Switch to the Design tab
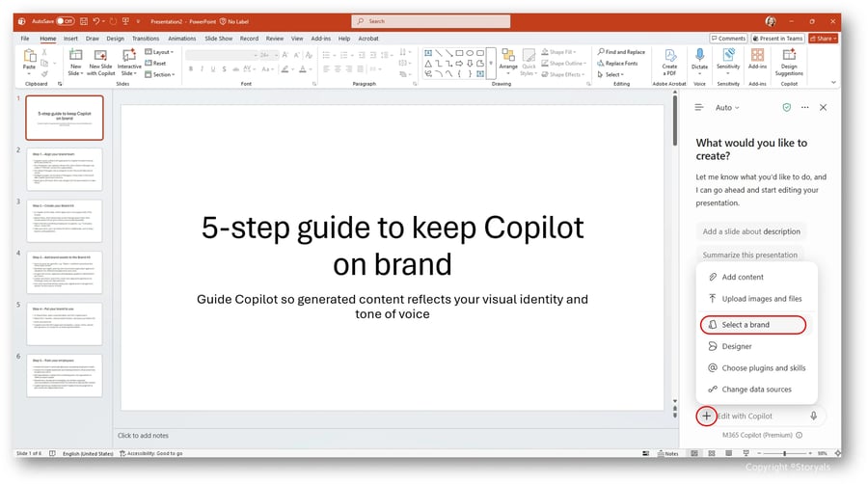The height and width of the screenshot is (484, 868). coord(115,39)
